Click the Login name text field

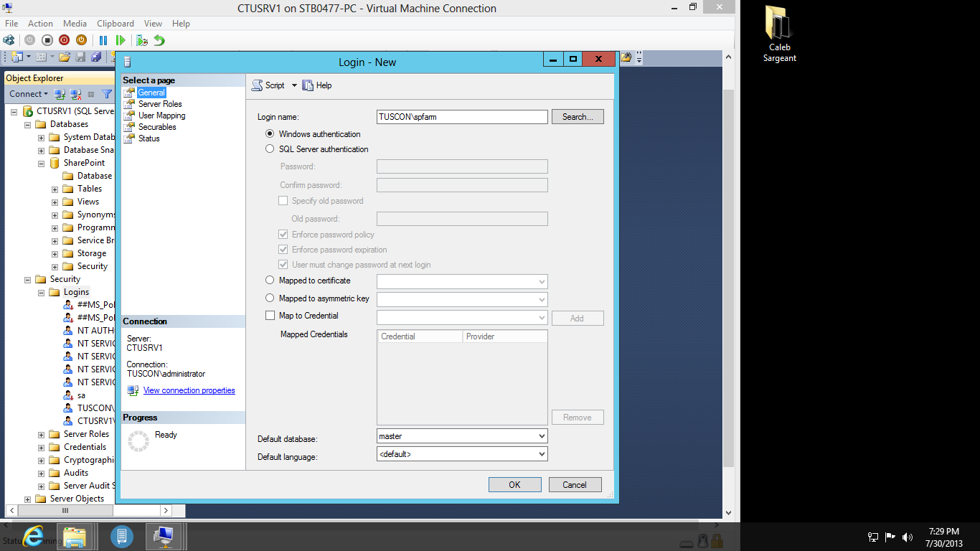(x=462, y=116)
